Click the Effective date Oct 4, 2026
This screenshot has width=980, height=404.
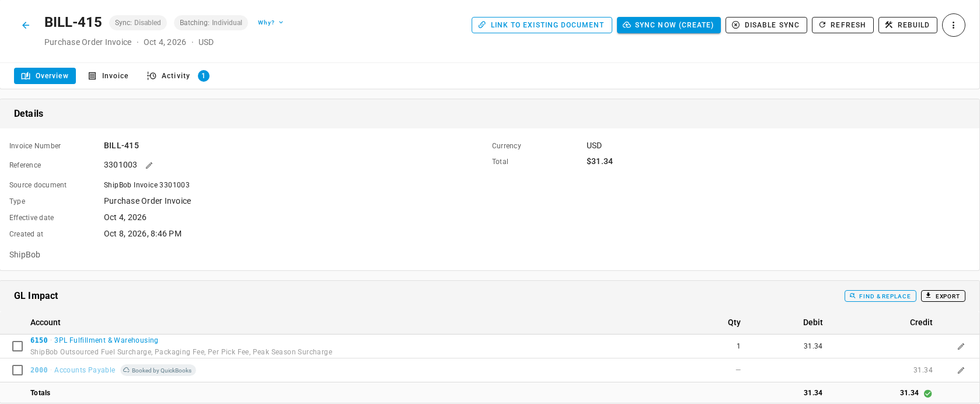pyautogui.click(x=125, y=217)
